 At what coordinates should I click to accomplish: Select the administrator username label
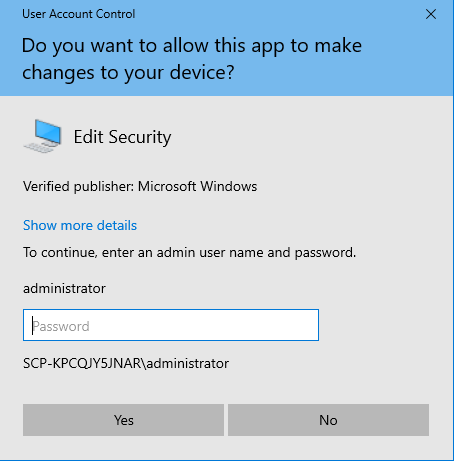coord(64,289)
